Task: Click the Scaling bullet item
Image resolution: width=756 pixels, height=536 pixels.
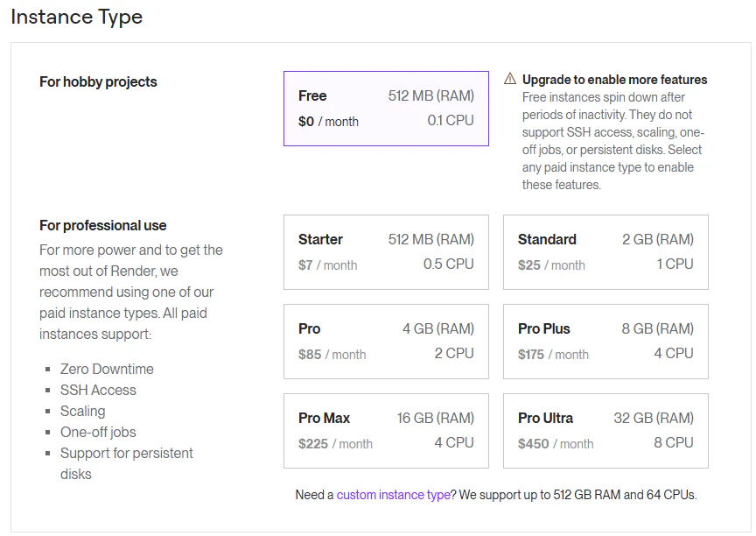Action: pyautogui.click(x=82, y=411)
